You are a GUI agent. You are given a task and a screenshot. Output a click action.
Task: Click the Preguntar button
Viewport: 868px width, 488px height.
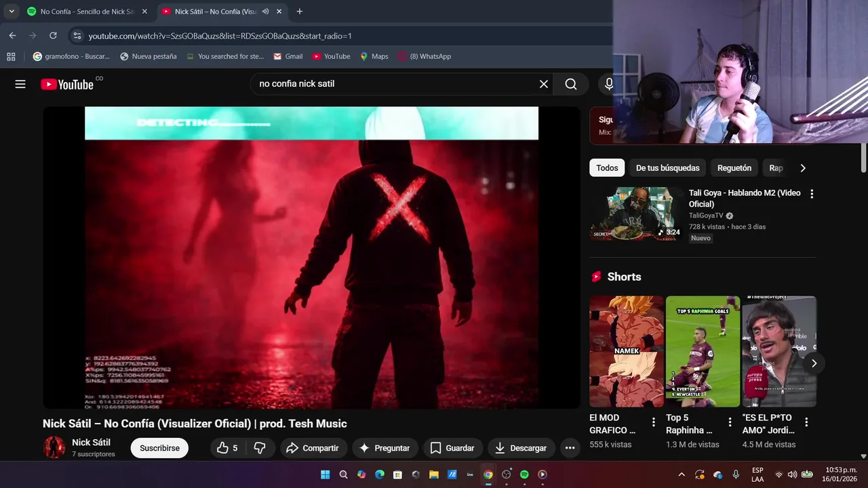coord(384,448)
